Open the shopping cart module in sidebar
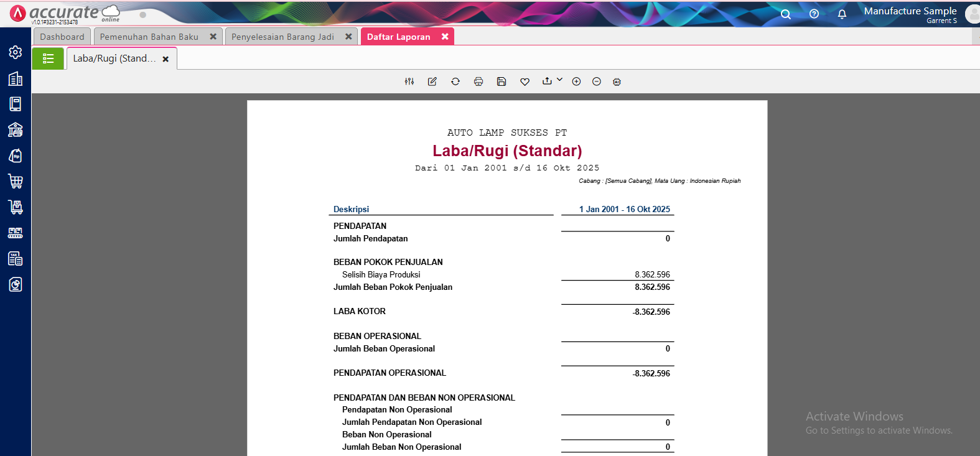The width and height of the screenshot is (980, 456). (x=16, y=181)
